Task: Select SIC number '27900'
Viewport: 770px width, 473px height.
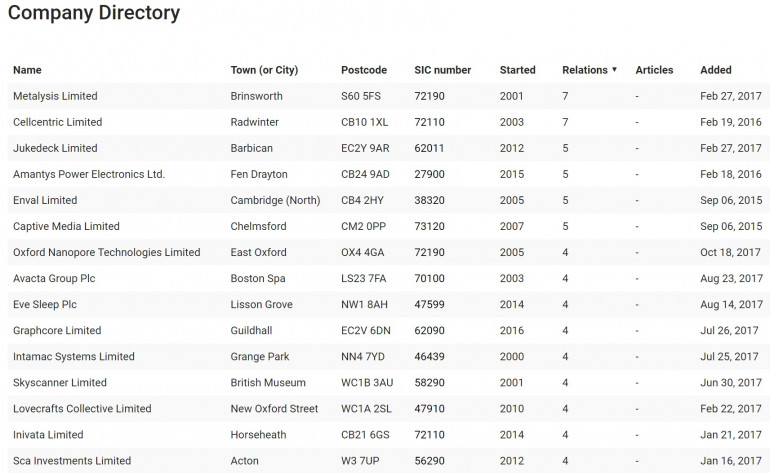Action: (429, 174)
